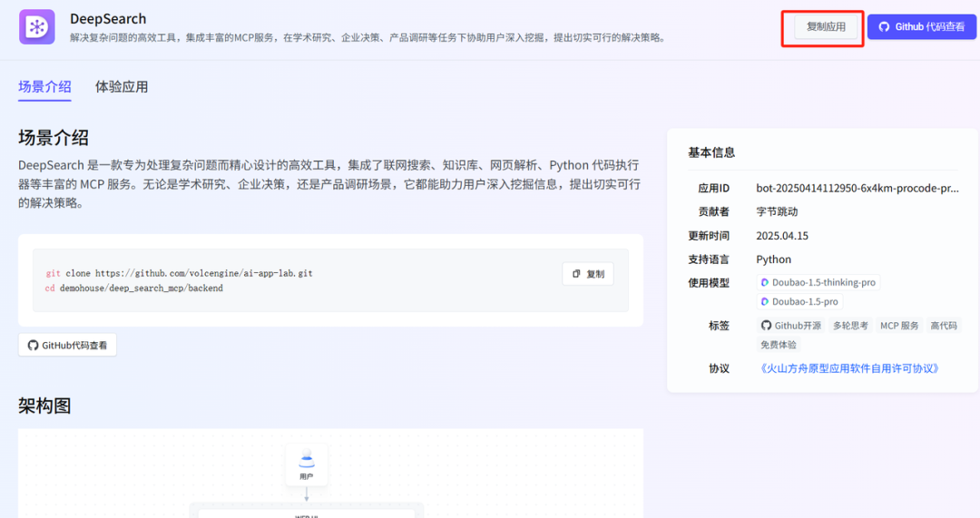Screen dimensions: 980x518
Task: Click the MCP 服务 tag
Action: 899,326
